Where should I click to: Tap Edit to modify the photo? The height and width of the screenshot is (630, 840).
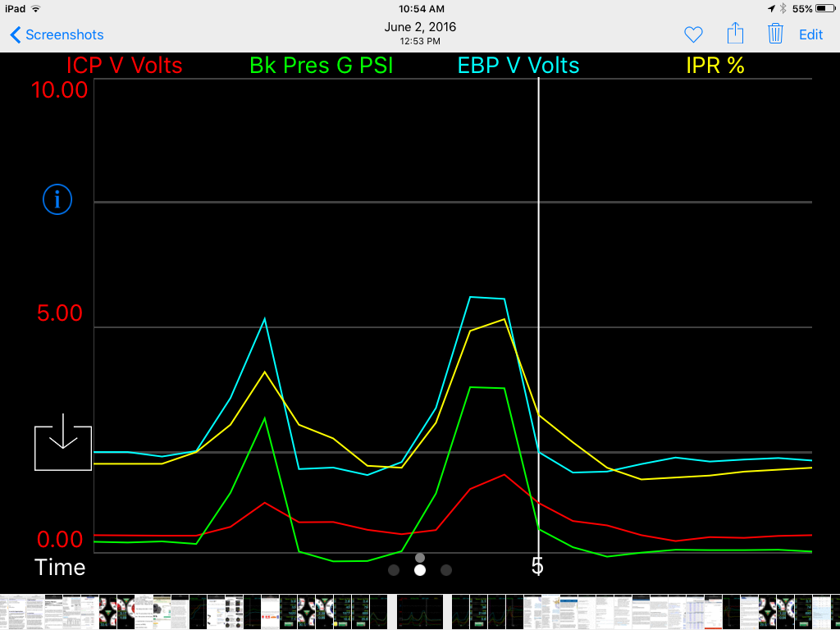810,34
